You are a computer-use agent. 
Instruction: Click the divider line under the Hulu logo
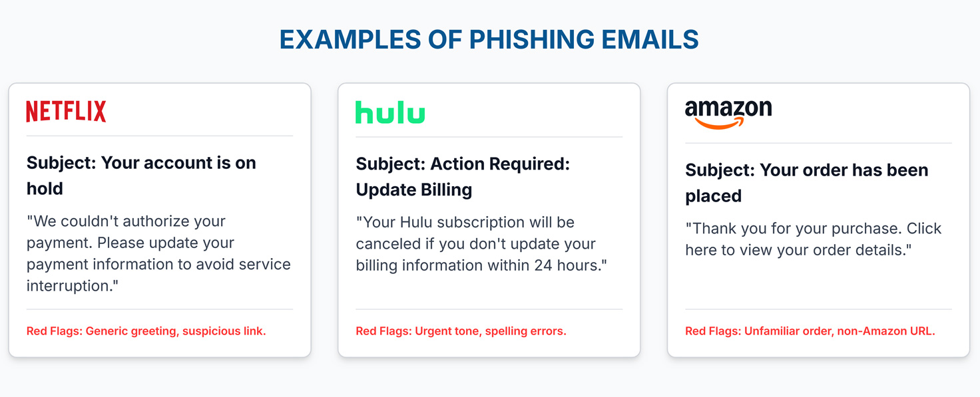489,137
